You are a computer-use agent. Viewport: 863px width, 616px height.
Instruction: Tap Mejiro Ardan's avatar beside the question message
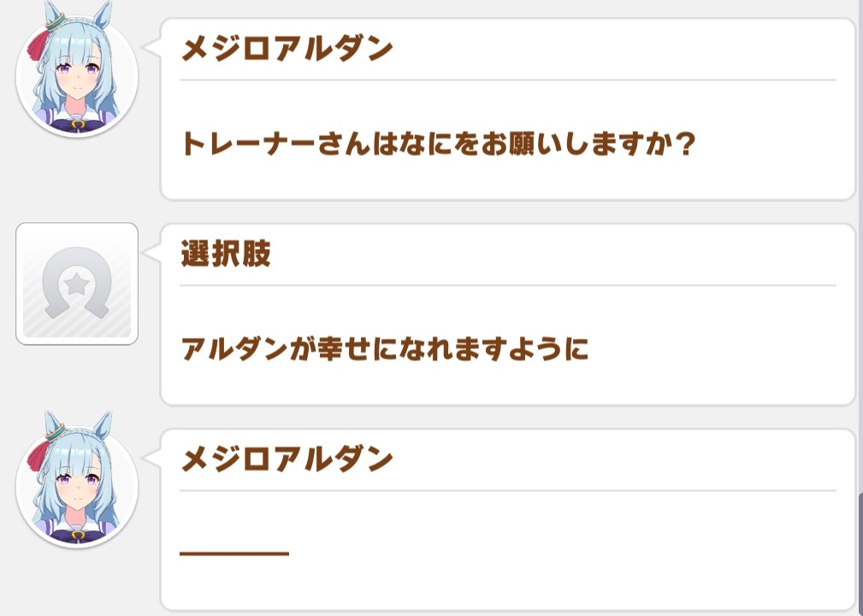click(77, 77)
